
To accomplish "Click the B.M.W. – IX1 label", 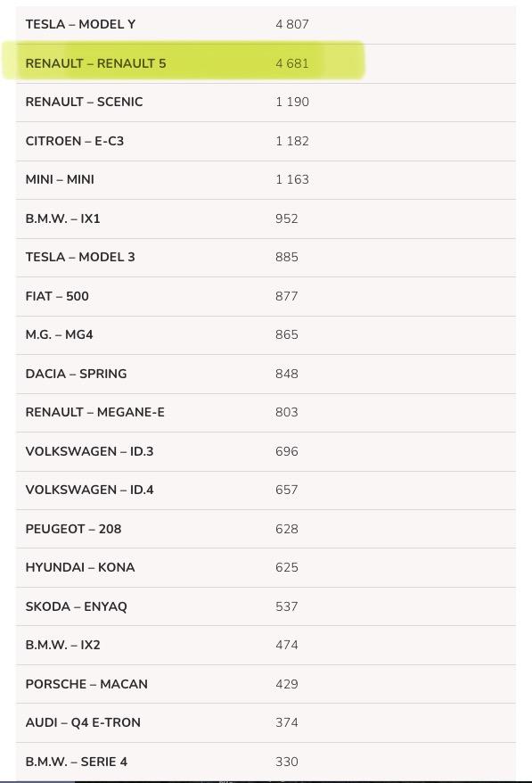I will [x=63, y=218].
